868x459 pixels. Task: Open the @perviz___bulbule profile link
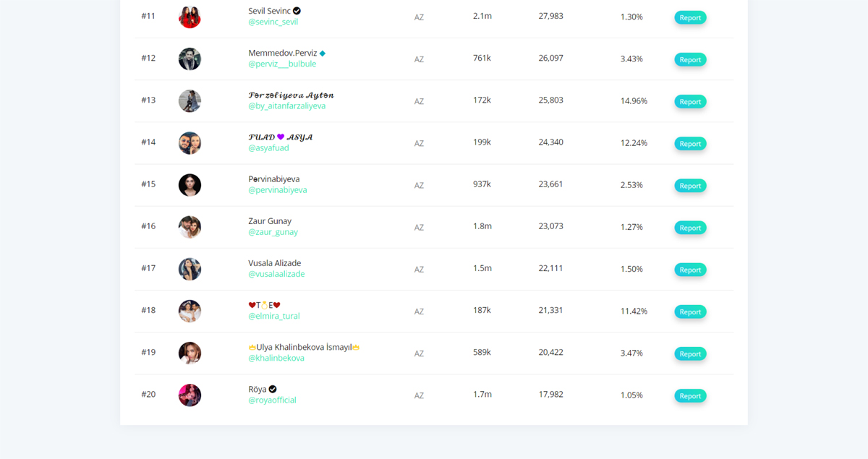pos(282,64)
